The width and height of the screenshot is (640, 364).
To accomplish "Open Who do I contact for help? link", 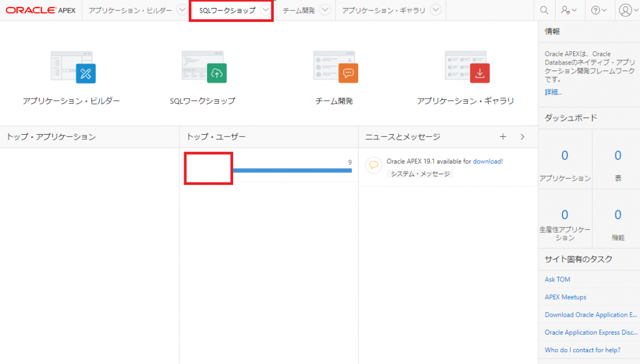I will [x=582, y=350].
